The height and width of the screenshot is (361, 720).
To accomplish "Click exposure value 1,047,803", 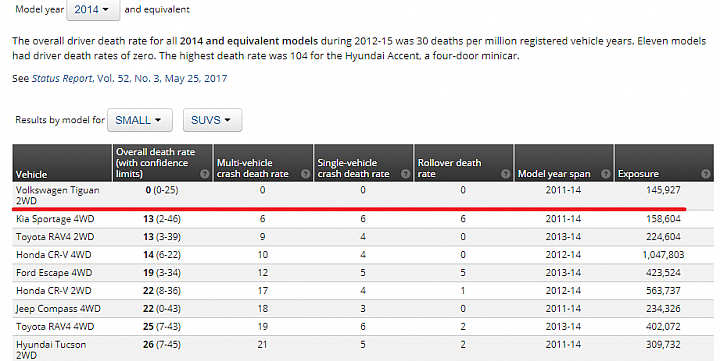I will [x=663, y=255].
